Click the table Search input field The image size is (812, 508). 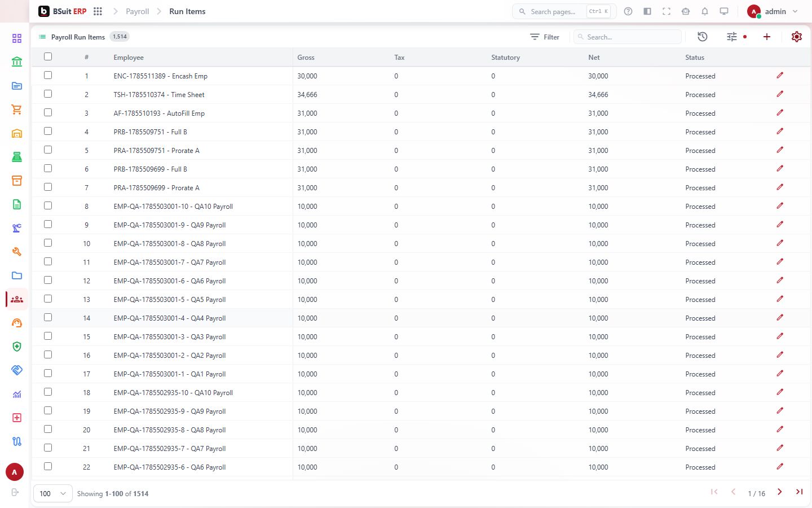coord(628,37)
